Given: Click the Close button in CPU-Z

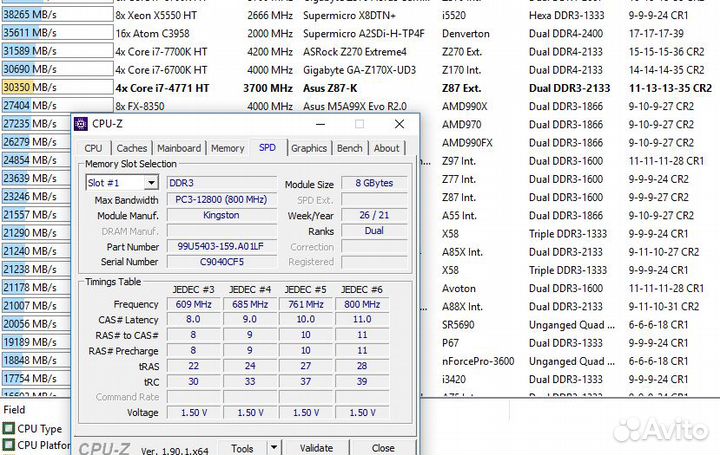Looking at the screenshot, I should pyautogui.click(x=383, y=448).
